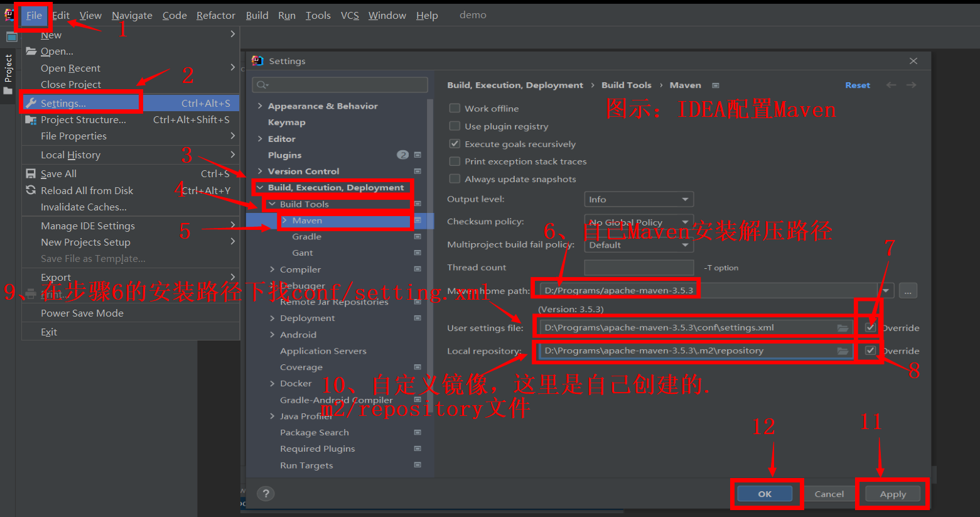Open the Output level dropdown
This screenshot has width=980, height=517.
pyautogui.click(x=638, y=199)
